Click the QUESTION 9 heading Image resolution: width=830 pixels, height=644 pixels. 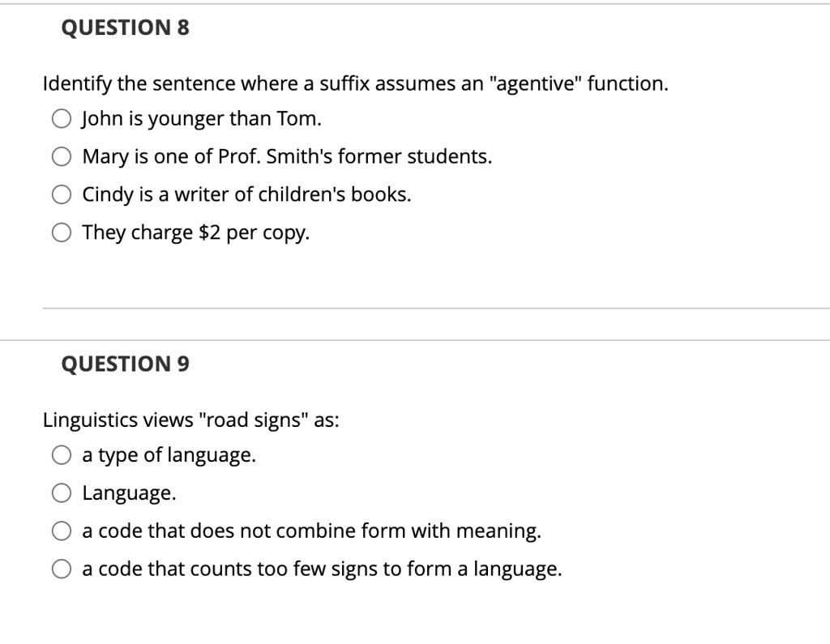pyautogui.click(x=124, y=364)
